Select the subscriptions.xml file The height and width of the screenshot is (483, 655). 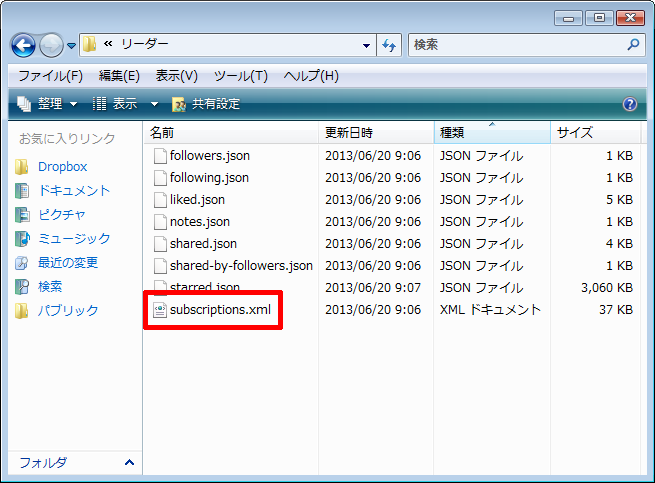coord(221,310)
